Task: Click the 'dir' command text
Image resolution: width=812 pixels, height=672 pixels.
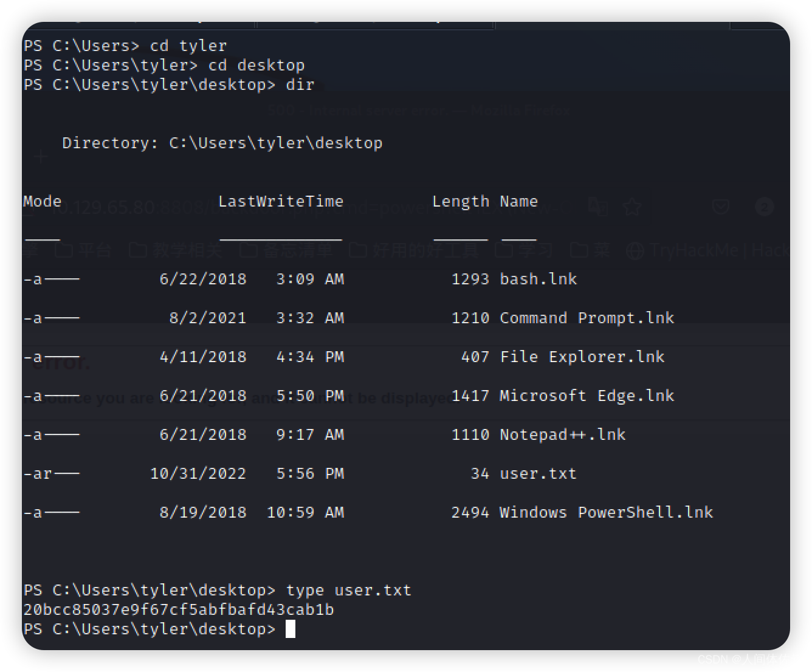Action: coord(300,84)
